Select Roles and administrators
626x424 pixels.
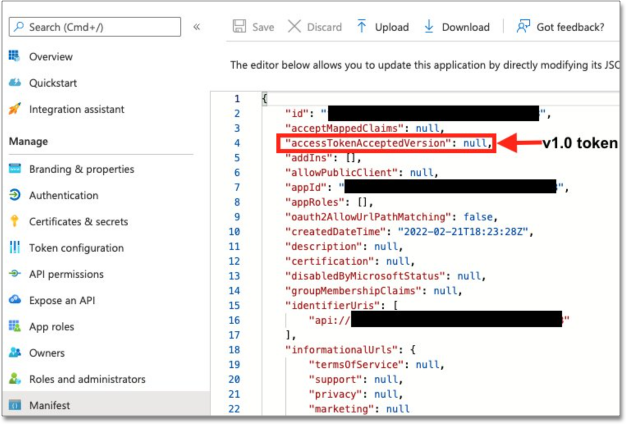coord(87,379)
